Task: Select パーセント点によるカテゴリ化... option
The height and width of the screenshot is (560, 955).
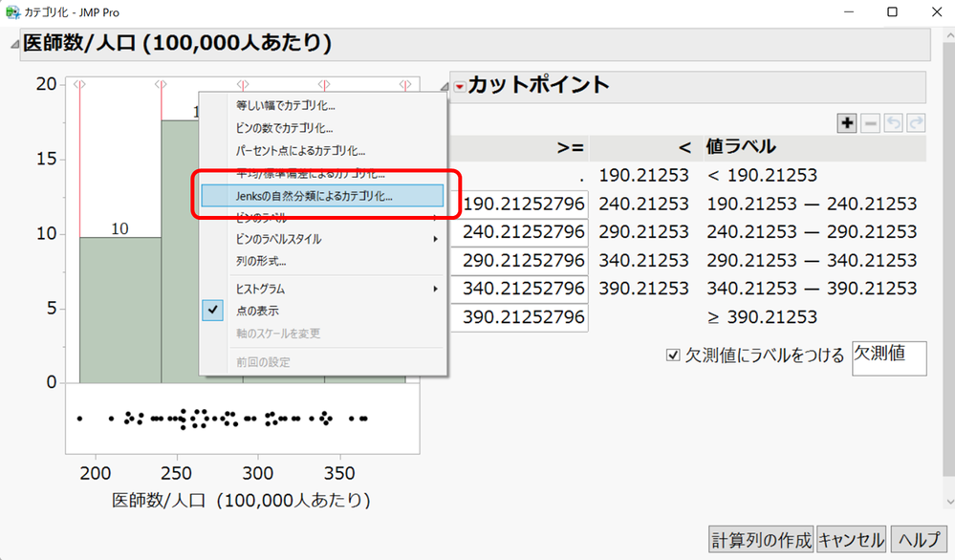Action: (x=323, y=150)
